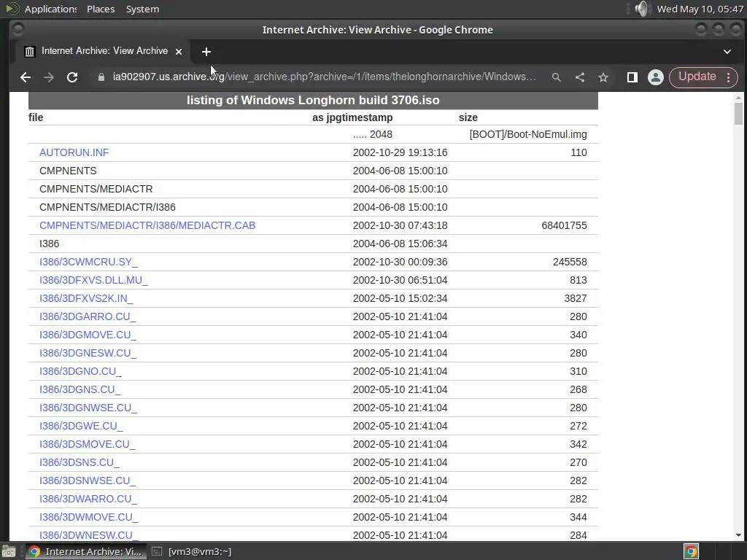
Task: Open AUTORUN.INF file link
Action: pyautogui.click(x=74, y=152)
